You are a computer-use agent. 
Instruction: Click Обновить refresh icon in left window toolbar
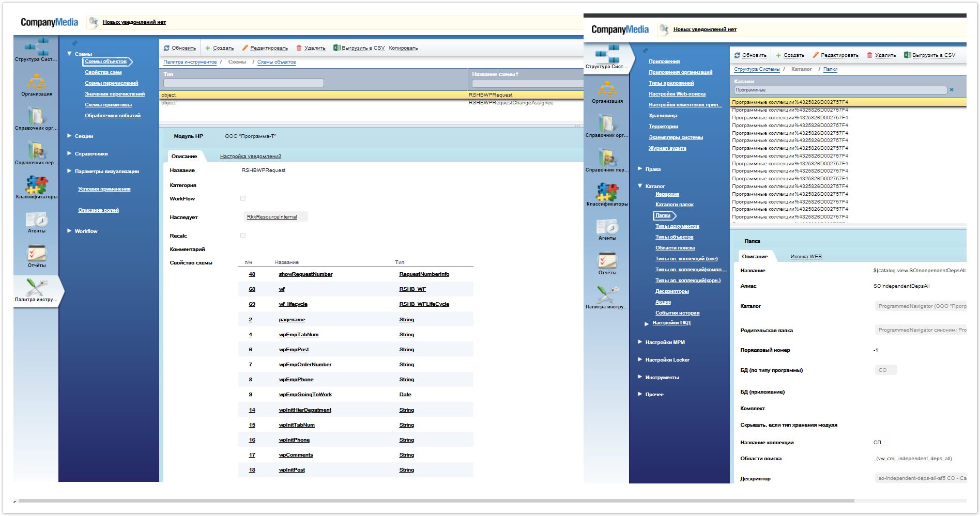pos(166,48)
